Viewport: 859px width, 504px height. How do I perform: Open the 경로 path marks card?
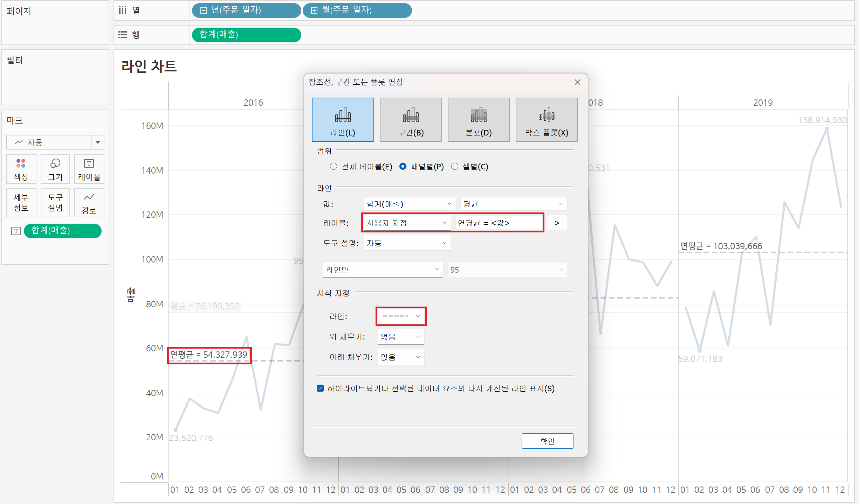(89, 203)
